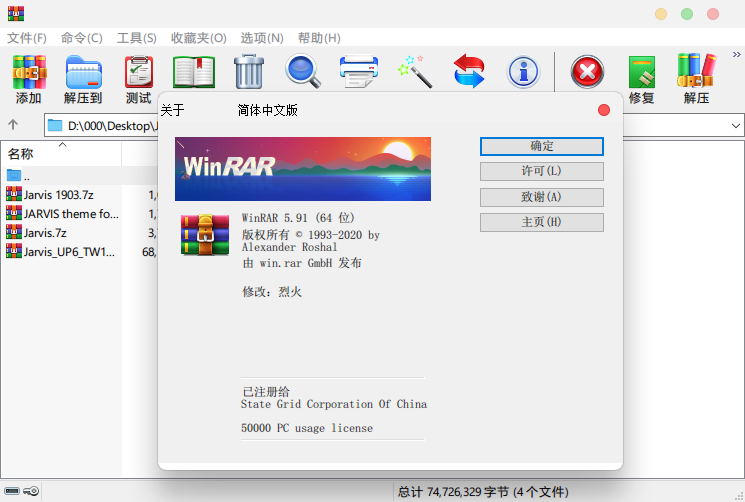745x502 pixels.
Task: Open the 收藏夹(O) menu
Action: tap(199, 38)
